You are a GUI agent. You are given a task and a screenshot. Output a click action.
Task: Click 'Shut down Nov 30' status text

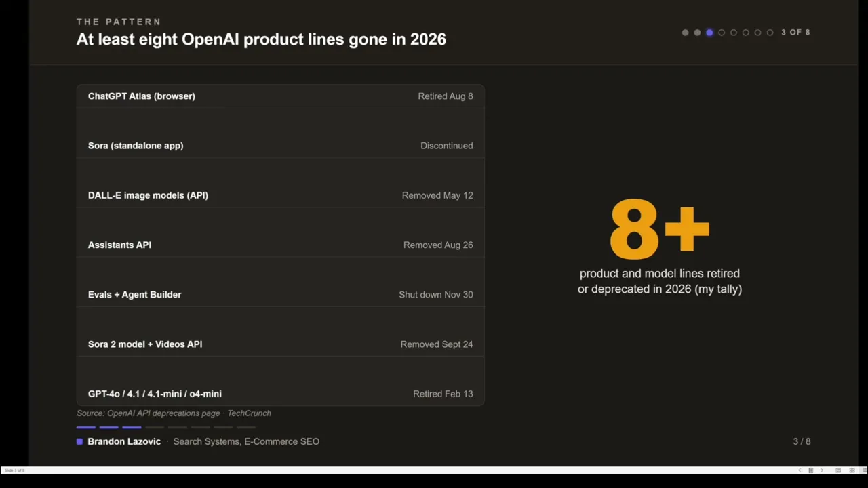pos(436,295)
